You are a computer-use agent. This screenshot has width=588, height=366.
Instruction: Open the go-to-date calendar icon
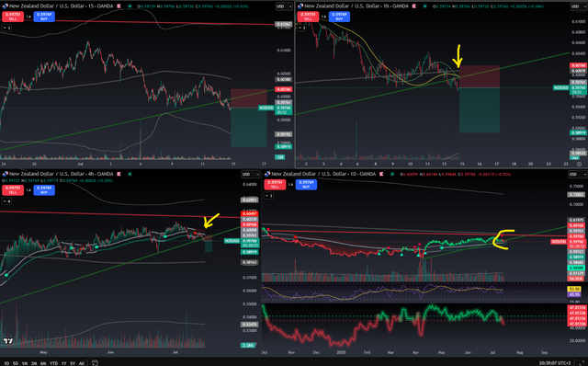click(x=95, y=363)
